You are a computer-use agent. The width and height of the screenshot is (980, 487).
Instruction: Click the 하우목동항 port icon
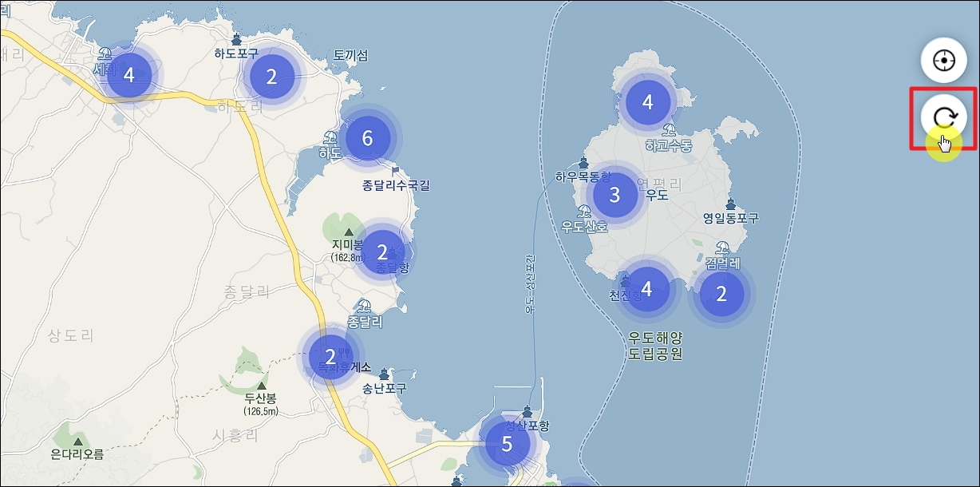(x=583, y=162)
